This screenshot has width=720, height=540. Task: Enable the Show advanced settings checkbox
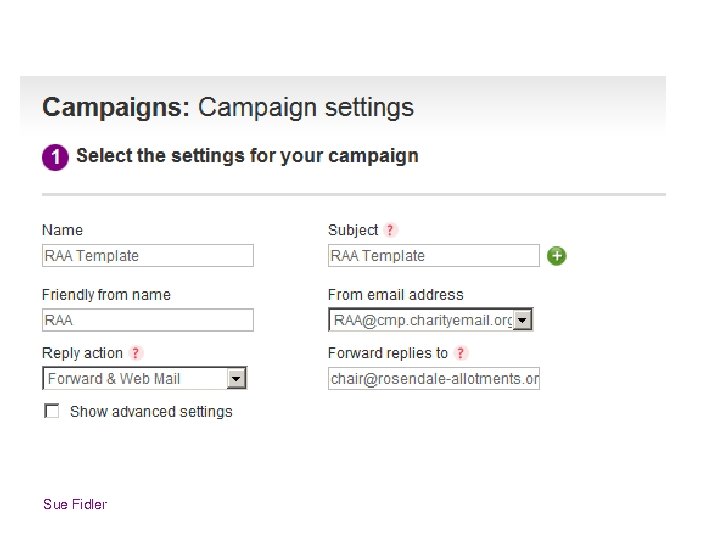pos(52,411)
